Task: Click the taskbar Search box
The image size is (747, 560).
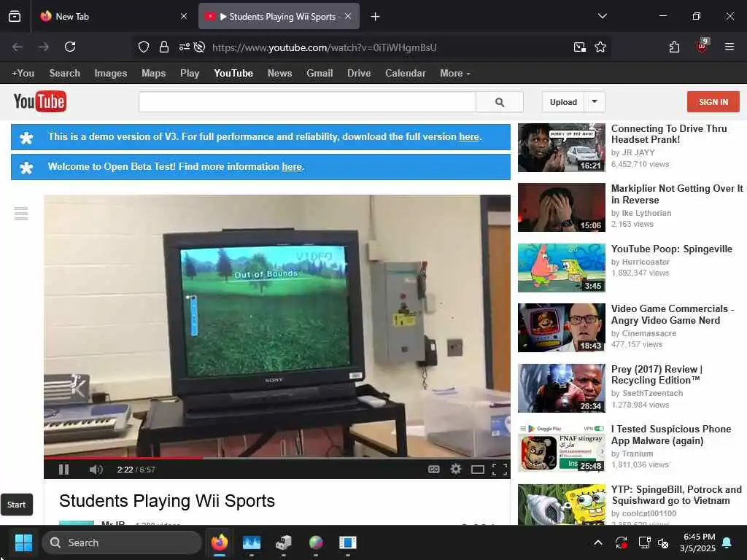Action: (122, 542)
